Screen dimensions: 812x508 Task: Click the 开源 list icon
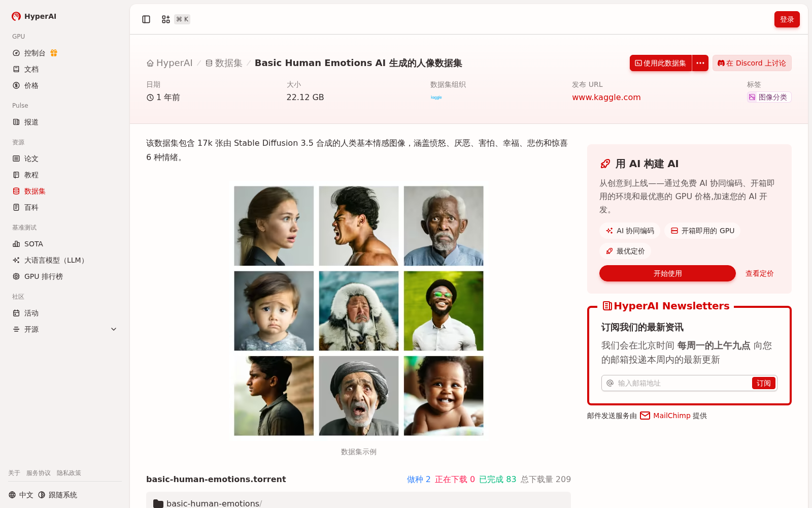16,329
